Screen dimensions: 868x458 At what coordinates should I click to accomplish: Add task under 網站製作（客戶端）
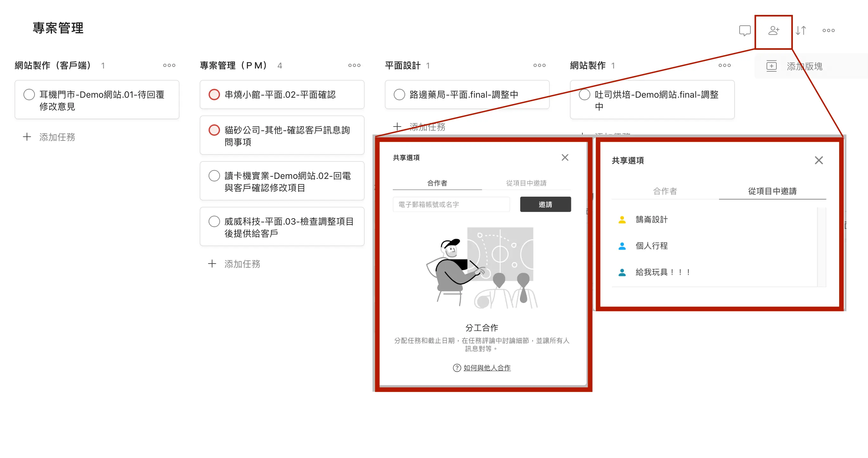pyautogui.click(x=49, y=137)
